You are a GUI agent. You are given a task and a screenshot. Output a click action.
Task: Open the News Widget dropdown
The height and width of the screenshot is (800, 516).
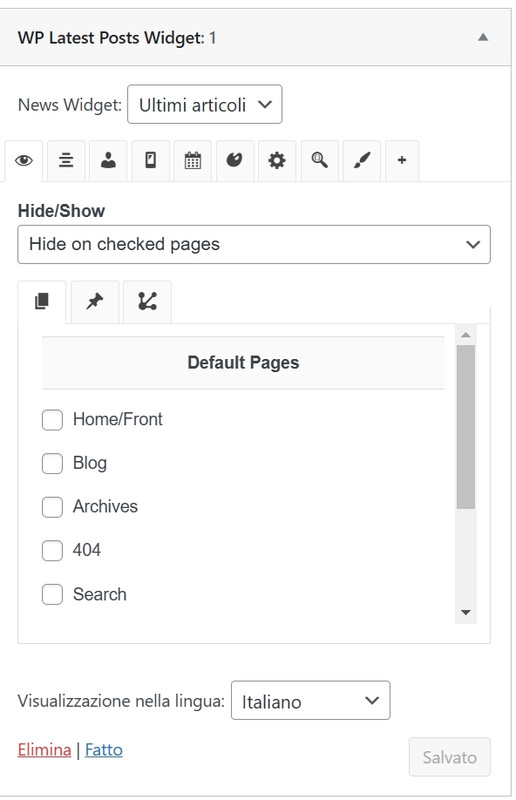click(205, 105)
